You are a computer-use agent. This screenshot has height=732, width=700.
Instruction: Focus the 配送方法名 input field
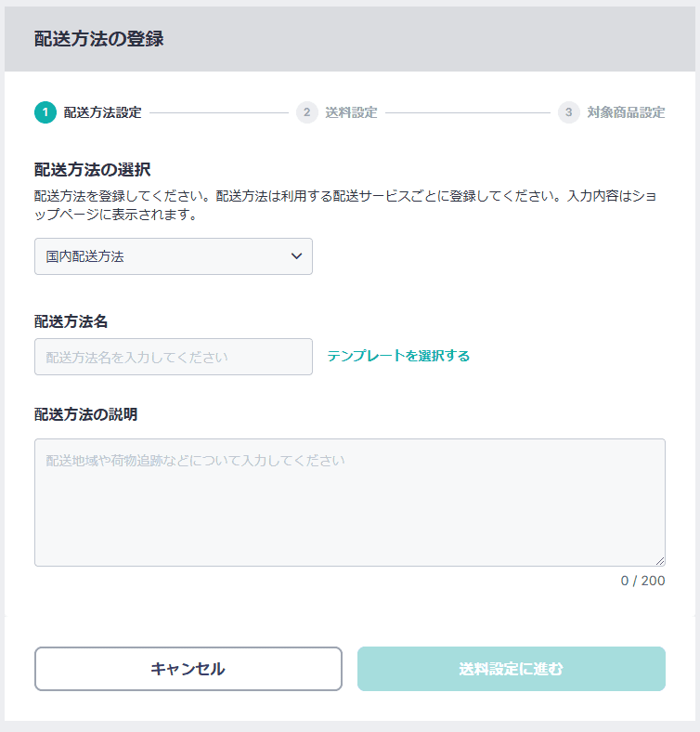(174, 357)
